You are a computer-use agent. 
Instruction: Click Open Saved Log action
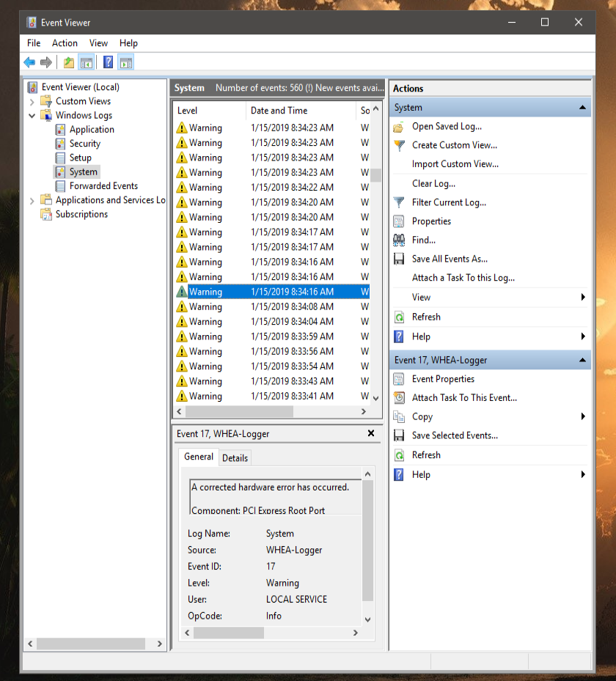447,126
